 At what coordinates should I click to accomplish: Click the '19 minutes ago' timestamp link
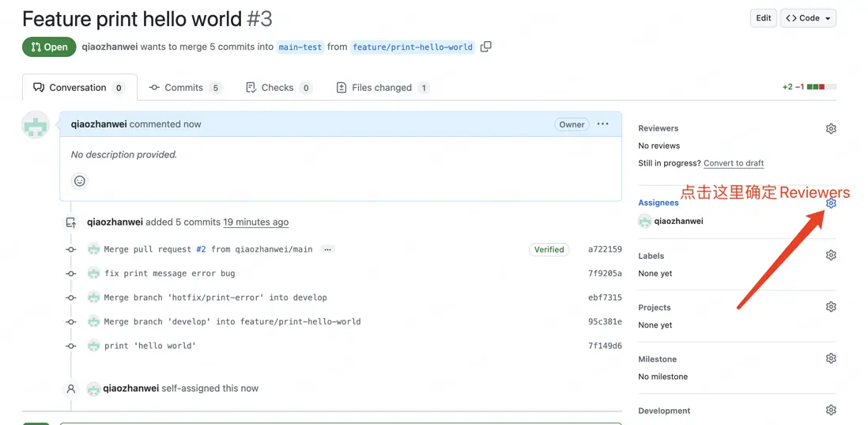[256, 222]
